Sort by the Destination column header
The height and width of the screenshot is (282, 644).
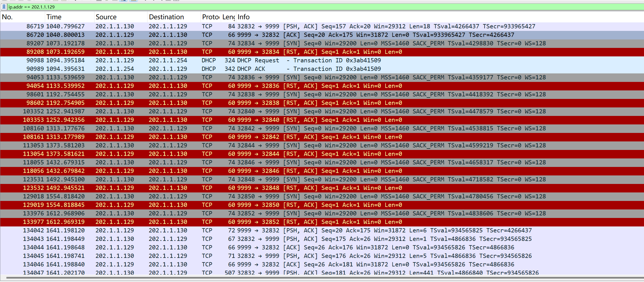tap(174, 17)
